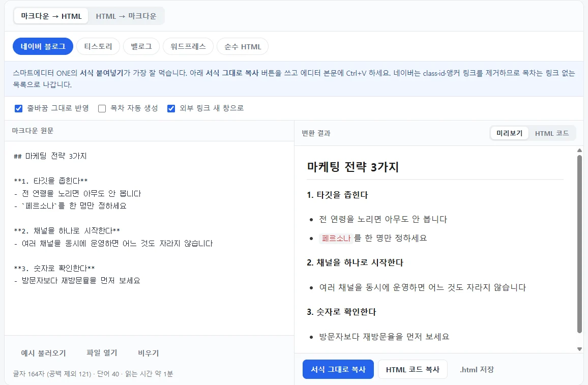Select the 티스토리 platform

point(98,46)
